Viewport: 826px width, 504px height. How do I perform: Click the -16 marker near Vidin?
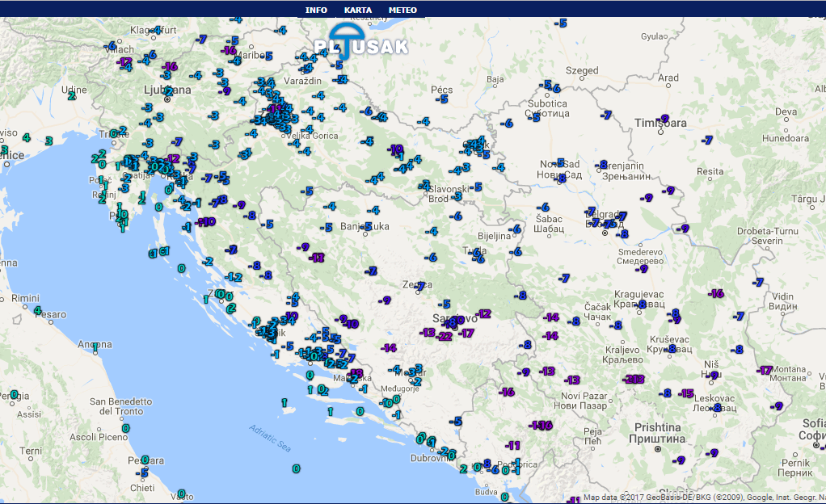pyautogui.click(x=716, y=293)
